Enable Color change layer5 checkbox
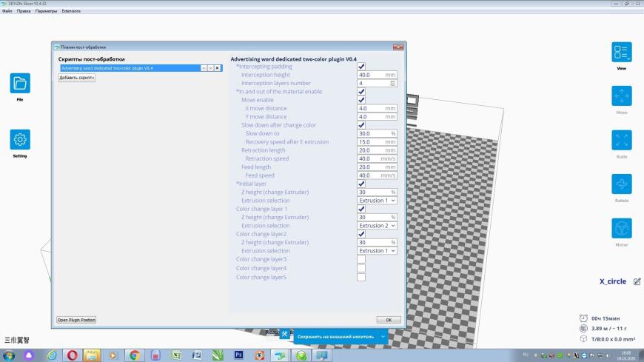 [361, 278]
